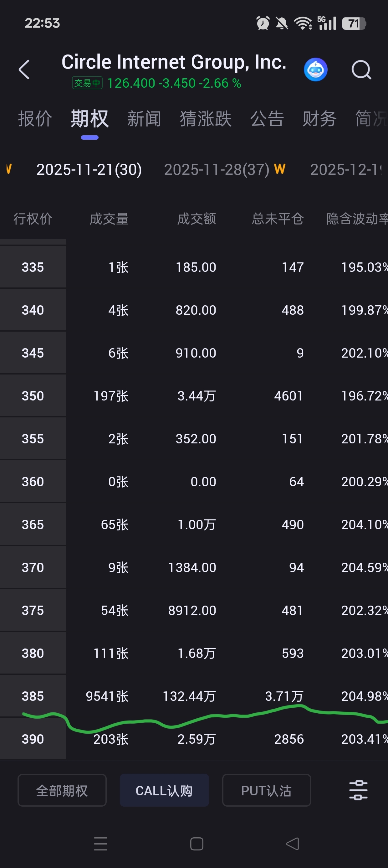Tap the alarm clock status icon
388x868 pixels.
tap(263, 23)
